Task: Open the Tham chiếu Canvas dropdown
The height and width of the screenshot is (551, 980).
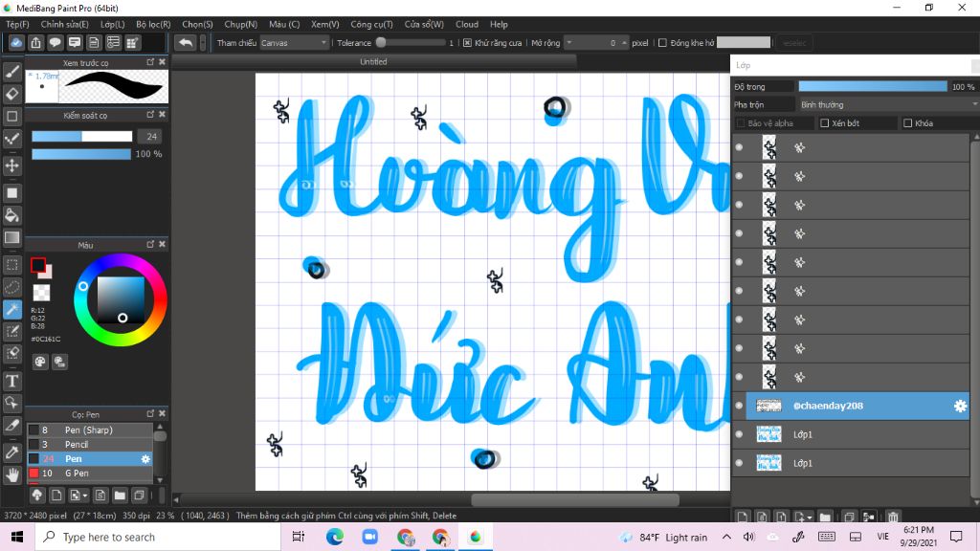Action: (294, 43)
